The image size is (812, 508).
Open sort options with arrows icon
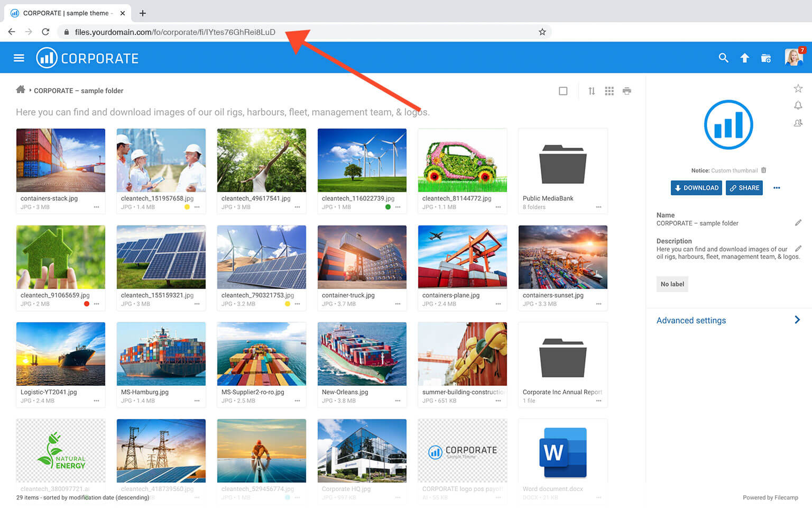592,91
